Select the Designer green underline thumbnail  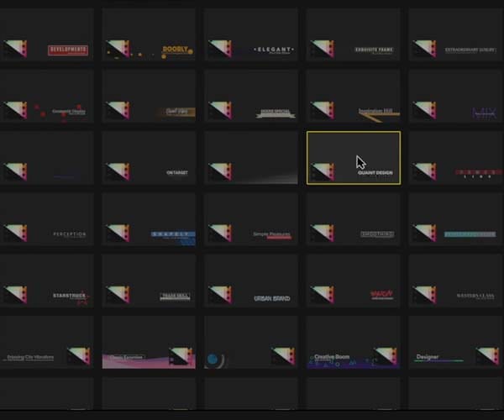coord(456,342)
